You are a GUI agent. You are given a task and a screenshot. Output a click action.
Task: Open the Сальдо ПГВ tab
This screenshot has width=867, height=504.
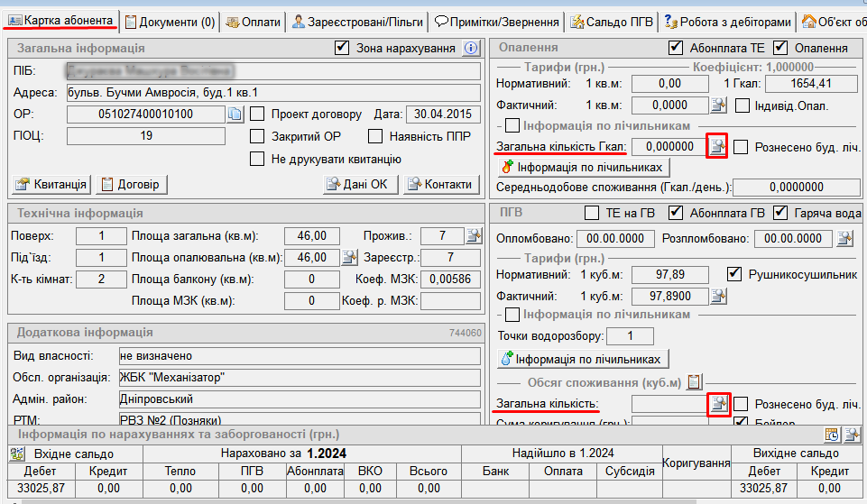coord(612,23)
